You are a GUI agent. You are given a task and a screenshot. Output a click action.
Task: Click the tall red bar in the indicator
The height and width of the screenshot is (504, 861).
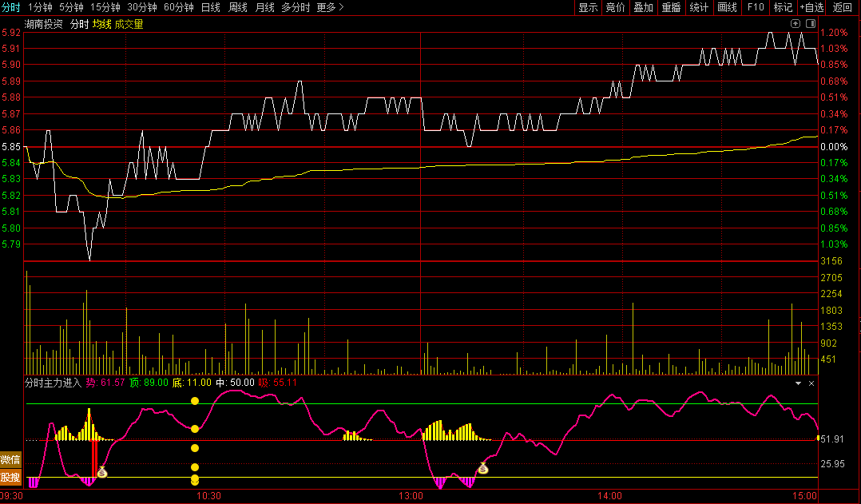pyautogui.click(x=94, y=458)
